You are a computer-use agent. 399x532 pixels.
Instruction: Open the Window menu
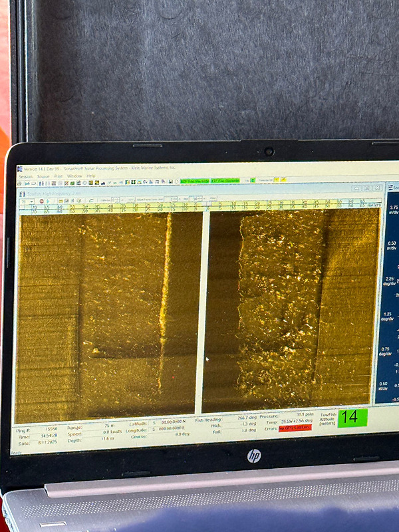[74, 176]
